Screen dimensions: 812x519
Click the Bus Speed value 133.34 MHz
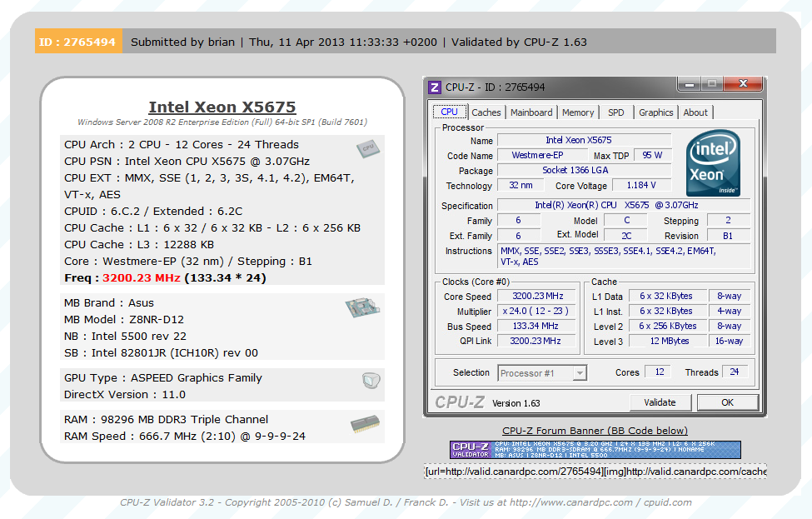point(537,326)
